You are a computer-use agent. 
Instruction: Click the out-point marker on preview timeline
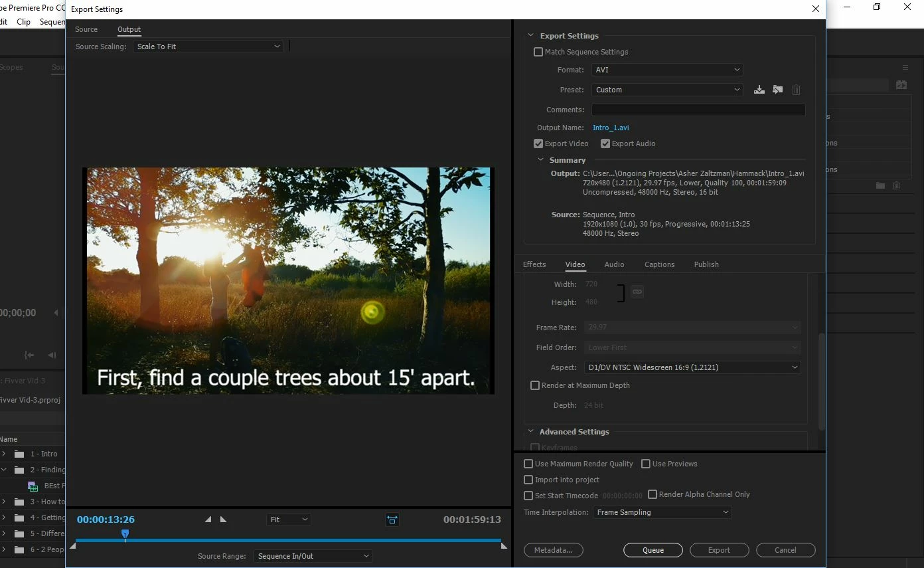pos(504,545)
